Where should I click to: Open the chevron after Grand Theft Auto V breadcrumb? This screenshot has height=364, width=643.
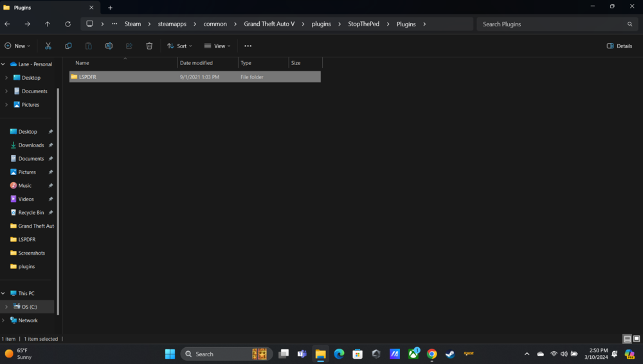point(303,24)
